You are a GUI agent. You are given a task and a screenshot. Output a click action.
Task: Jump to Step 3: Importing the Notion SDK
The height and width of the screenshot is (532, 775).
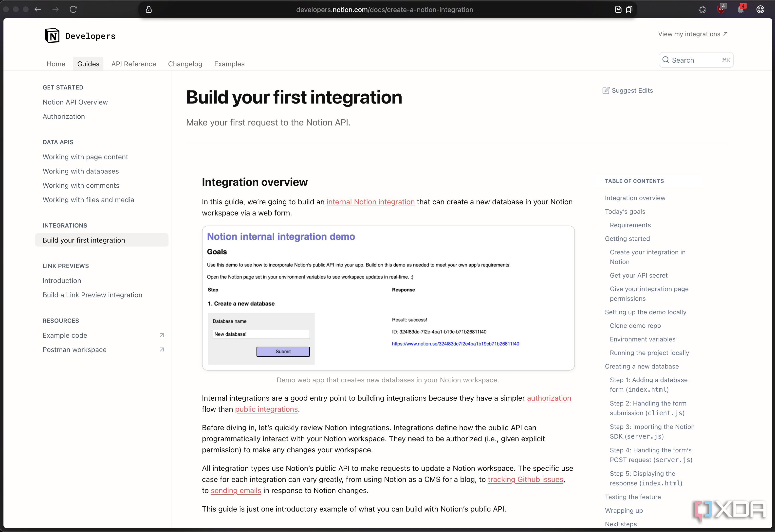pyautogui.click(x=652, y=431)
